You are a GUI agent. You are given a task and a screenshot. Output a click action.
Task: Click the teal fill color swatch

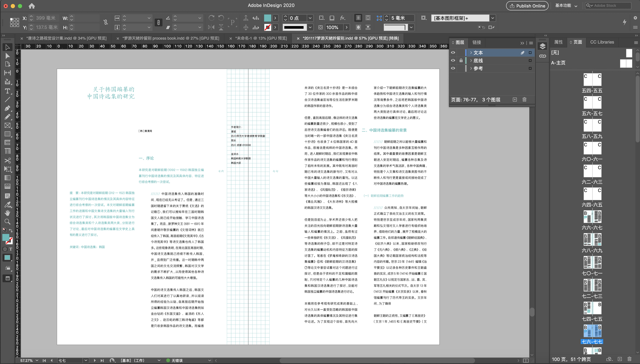[x=268, y=18]
